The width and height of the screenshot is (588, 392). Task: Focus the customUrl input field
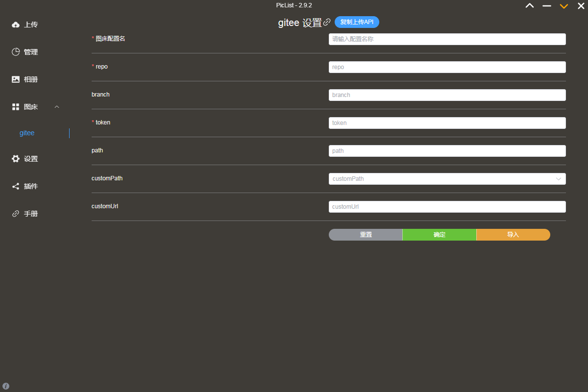447,207
